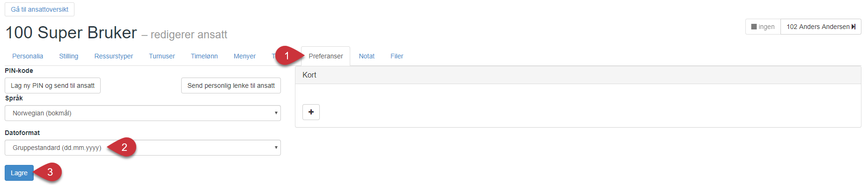Click the Kort panel header
This screenshot has width=868, height=185.
coord(578,75)
